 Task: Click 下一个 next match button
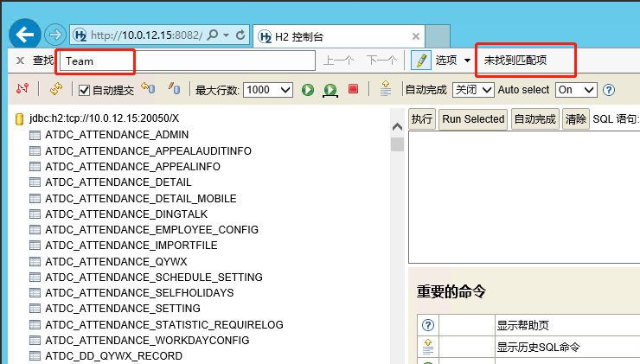point(381,61)
